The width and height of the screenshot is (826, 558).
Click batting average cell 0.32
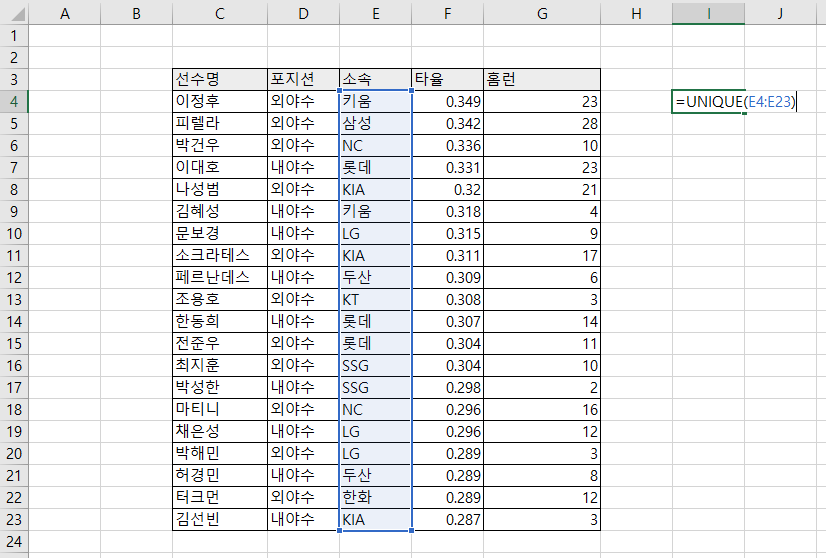(447, 190)
